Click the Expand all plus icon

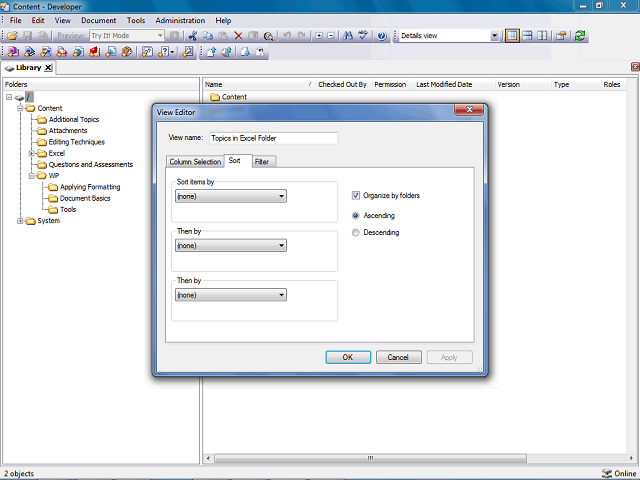click(319, 36)
